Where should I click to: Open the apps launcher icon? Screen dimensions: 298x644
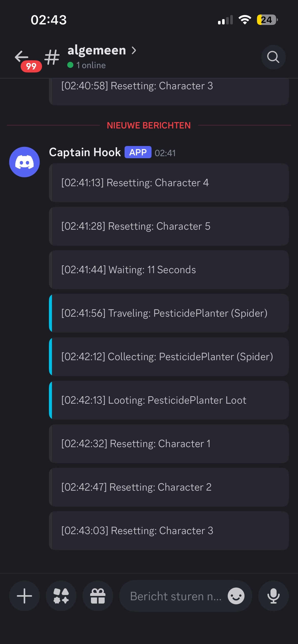61,596
